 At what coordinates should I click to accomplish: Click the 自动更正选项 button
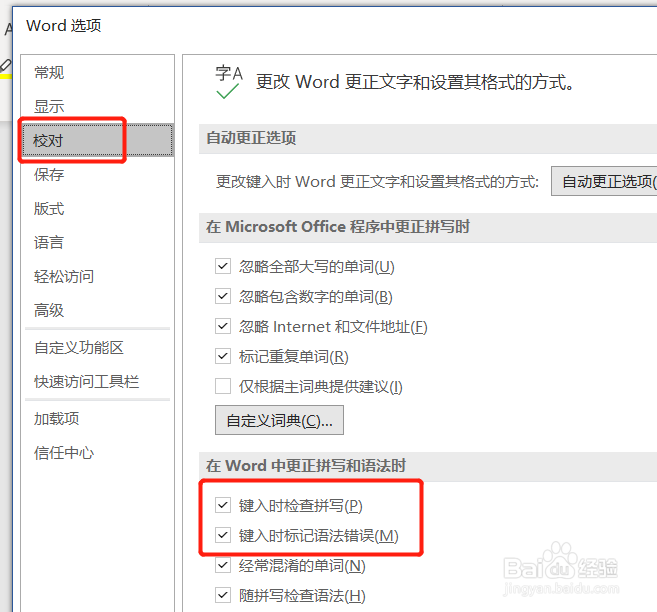point(604,181)
